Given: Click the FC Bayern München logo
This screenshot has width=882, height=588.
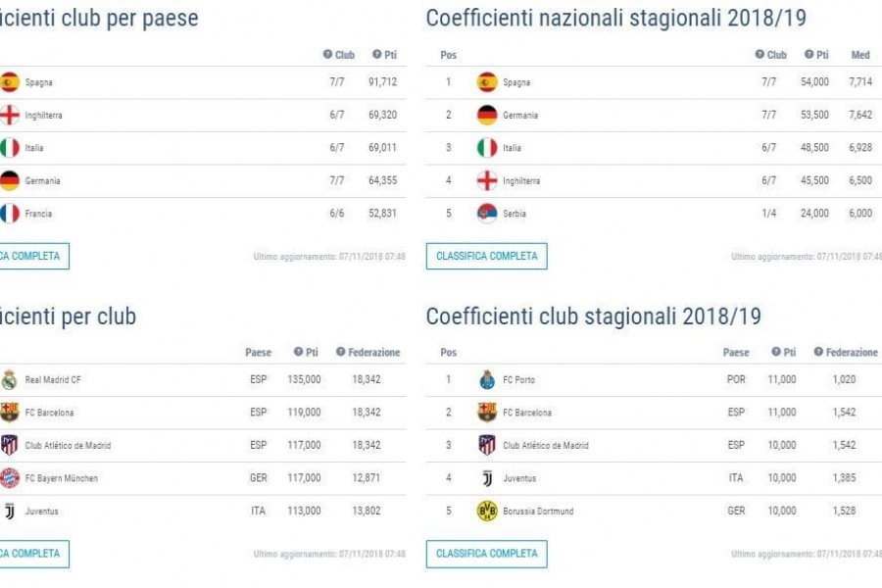Looking at the screenshot, I should coord(9,478).
